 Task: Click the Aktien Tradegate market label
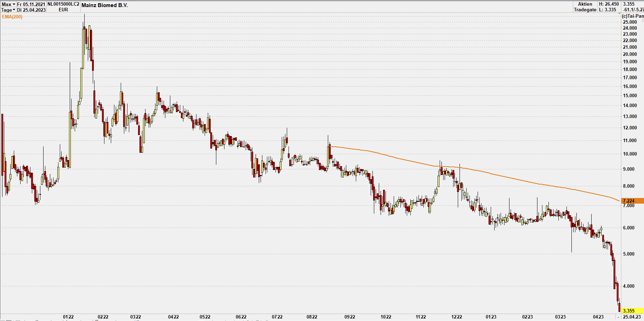(585, 7)
